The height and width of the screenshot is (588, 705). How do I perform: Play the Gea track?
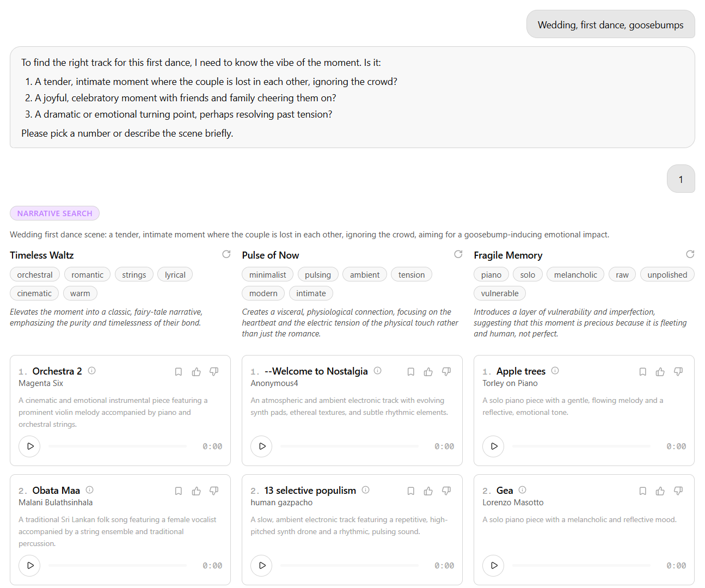494,566
